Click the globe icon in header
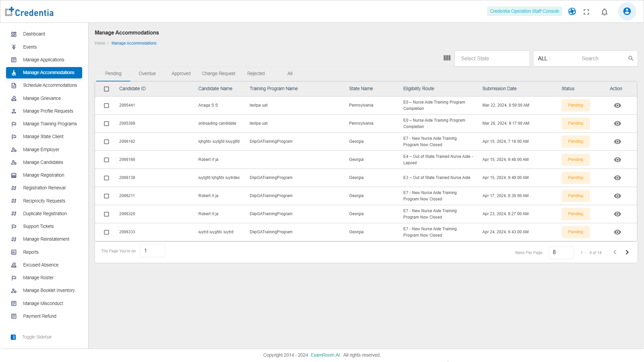The image size is (644, 362). point(572,12)
